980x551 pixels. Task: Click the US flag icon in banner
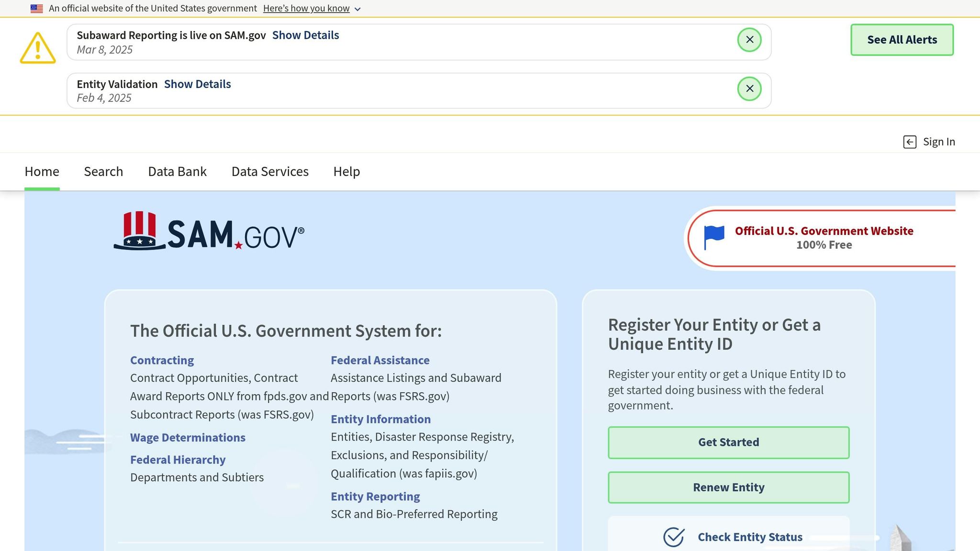coord(37,9)
